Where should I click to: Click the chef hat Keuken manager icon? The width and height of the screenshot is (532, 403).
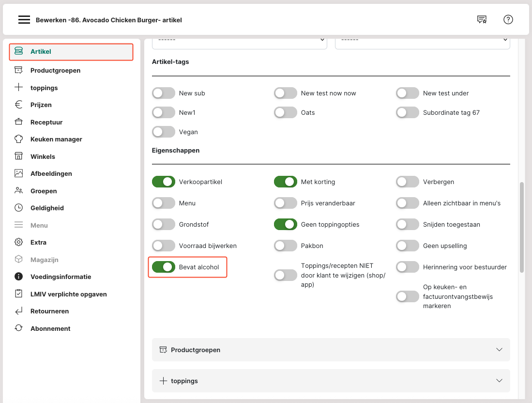(19, 139)
